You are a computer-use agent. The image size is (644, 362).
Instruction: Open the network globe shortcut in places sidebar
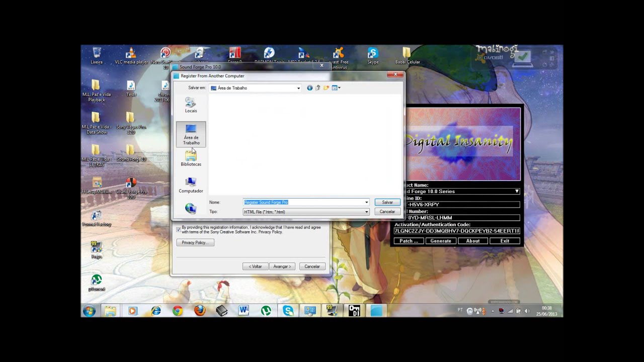(191, 208)
